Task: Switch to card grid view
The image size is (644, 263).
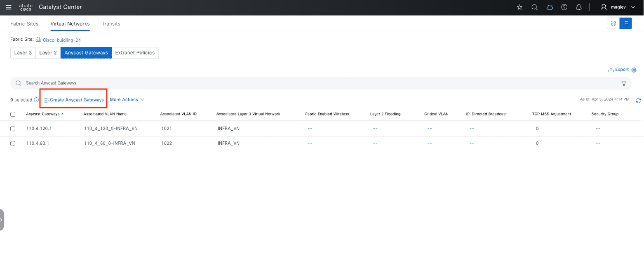Action: (x=613, y=23)
